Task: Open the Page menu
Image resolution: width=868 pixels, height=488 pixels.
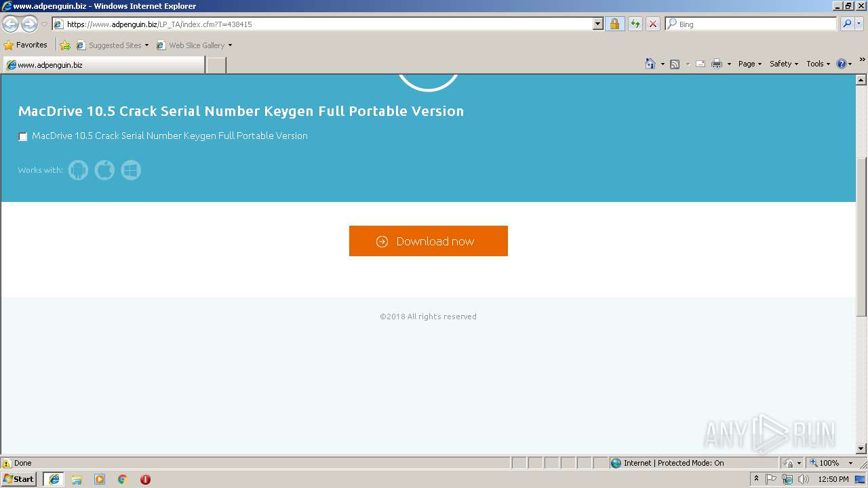Action: pos(750,64)
